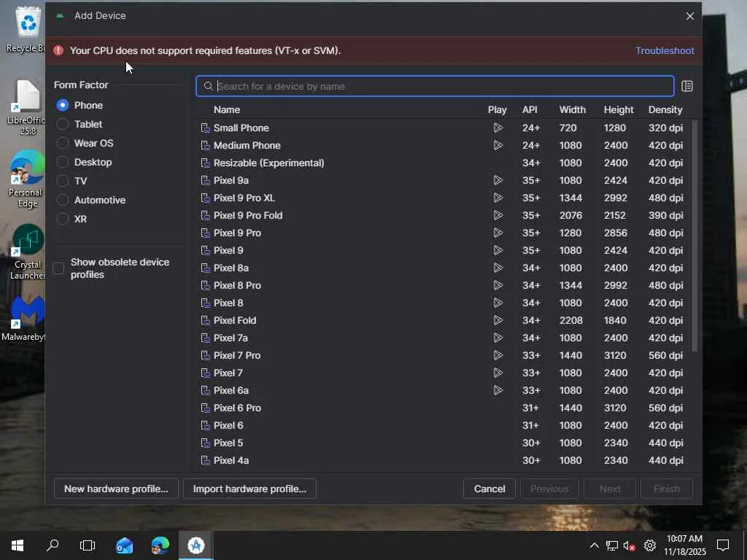Open the notification center icon
This screenshot has width=747, height=560.
(723, 545)
